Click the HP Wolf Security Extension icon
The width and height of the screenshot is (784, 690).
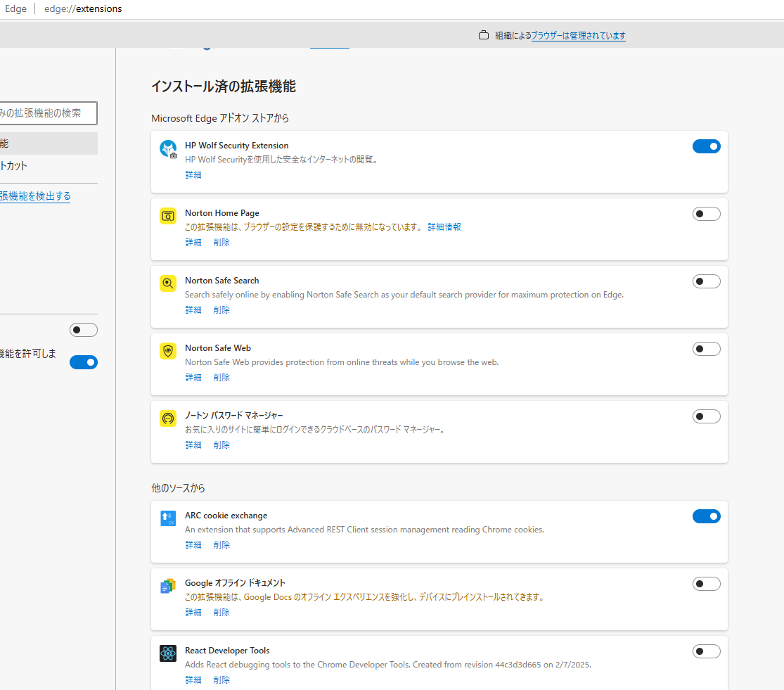168,148
